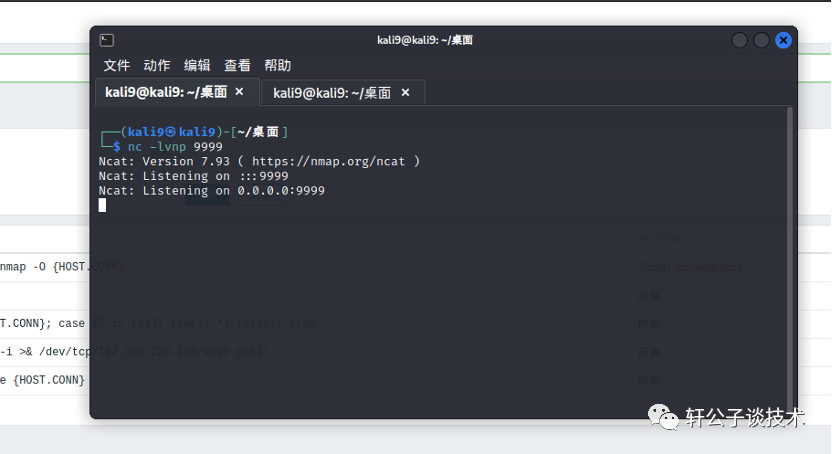Open the 动作 menu
The height and width of the screenshot is (454, 832).
pyautogui.click(x=157, y=65)
